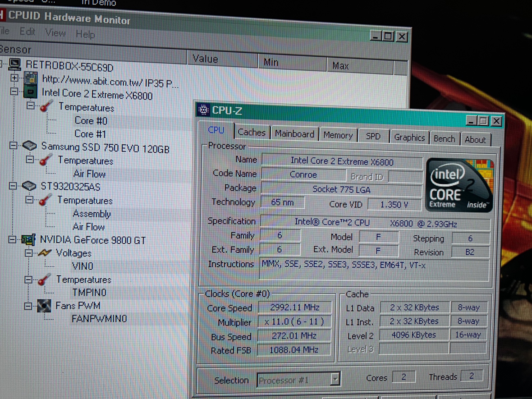Screen dimensions: 532x399
Task: Click the CPU-Z title bar app icon
Action: (203, 109)
